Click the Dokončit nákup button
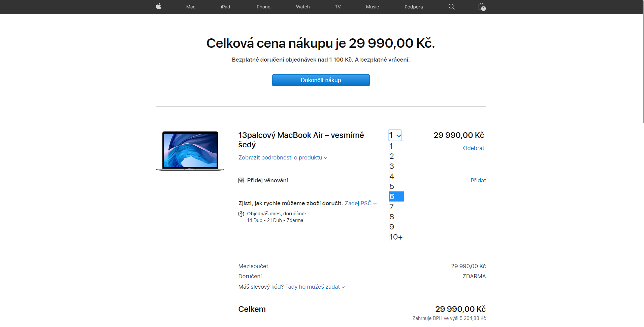644x327 pixels. [x=321, y=80]
